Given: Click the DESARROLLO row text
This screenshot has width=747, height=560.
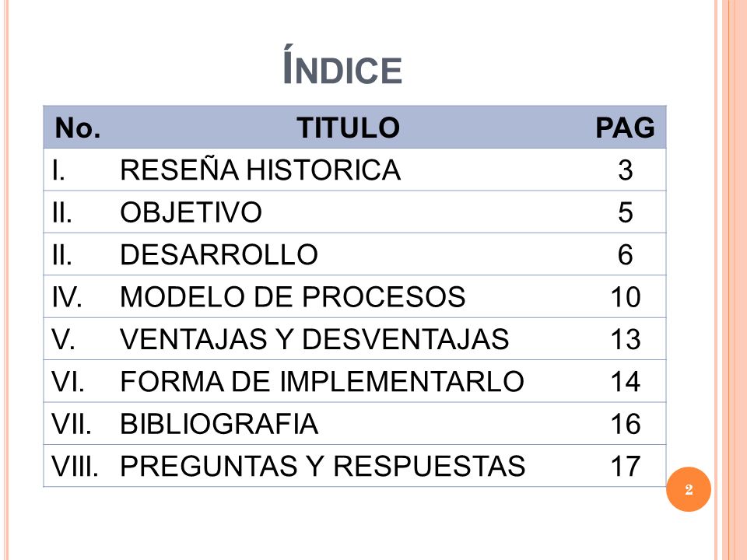Looking at the screenshot, I should coord(219,254).
